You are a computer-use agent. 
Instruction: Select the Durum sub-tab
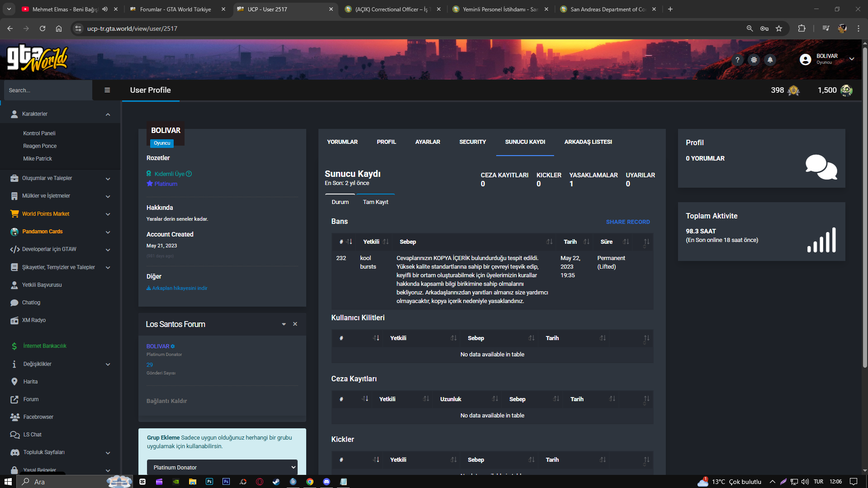340,202
